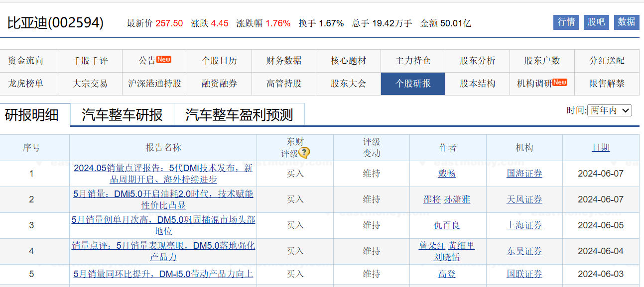Screen dimensions: 644x287
Task: Open report 5月销量同环比提升
Action: (163, 274)
